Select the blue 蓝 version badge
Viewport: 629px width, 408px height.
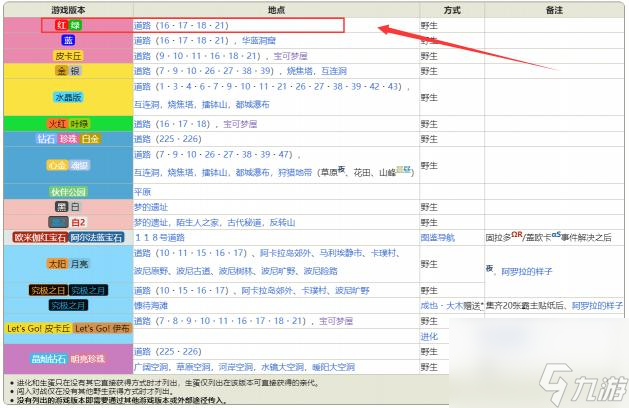point(67,40)
